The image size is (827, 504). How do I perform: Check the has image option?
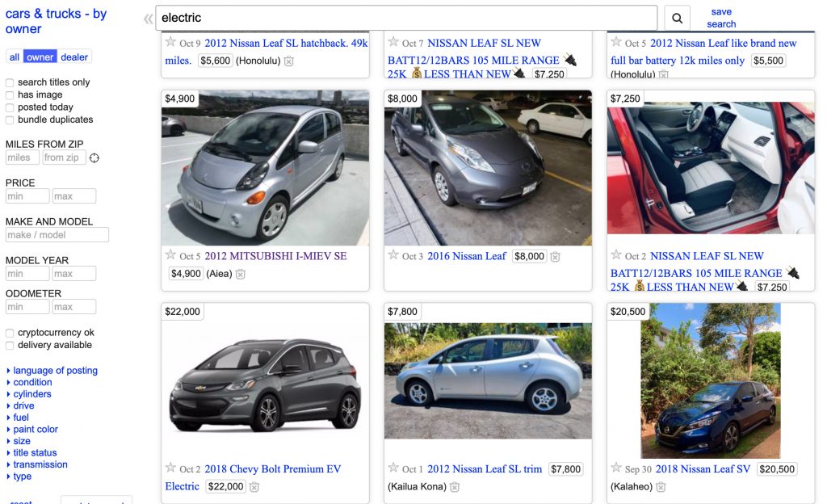point(10,95)
